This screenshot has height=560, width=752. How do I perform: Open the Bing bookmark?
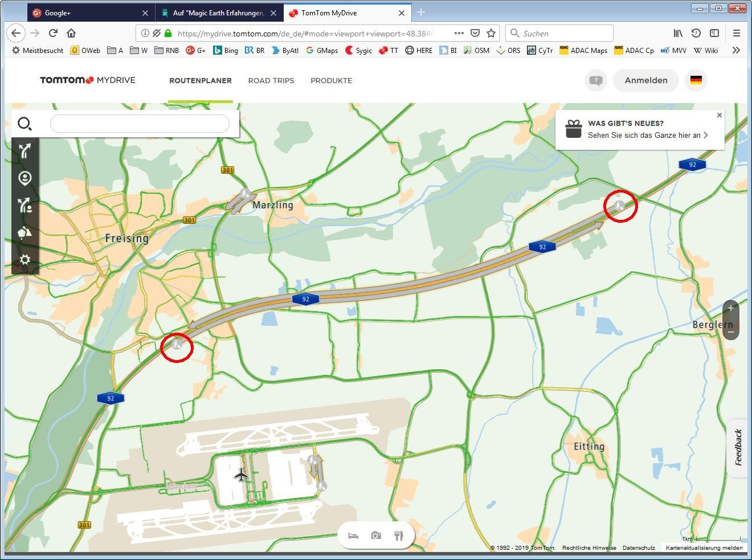226,50
